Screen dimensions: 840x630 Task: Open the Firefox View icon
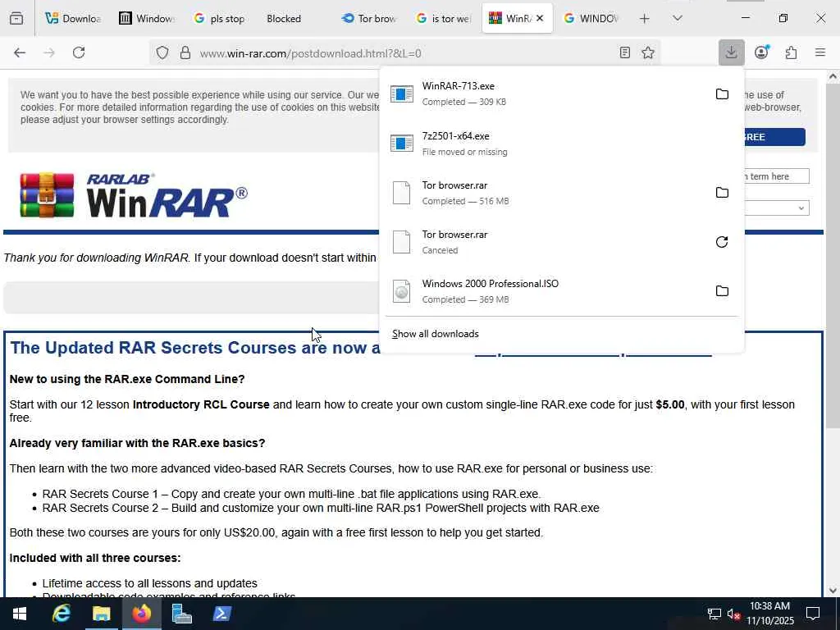tap(16, 18)
